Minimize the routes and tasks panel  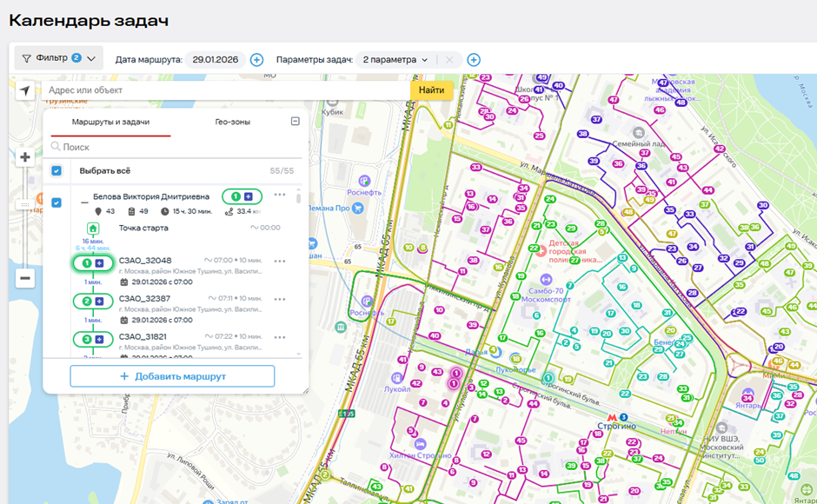point(295,122)
